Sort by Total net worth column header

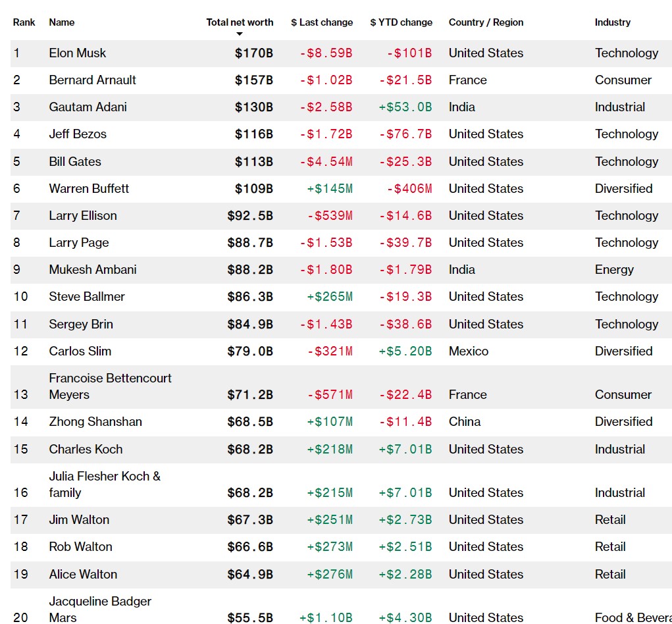click(240, 22)
